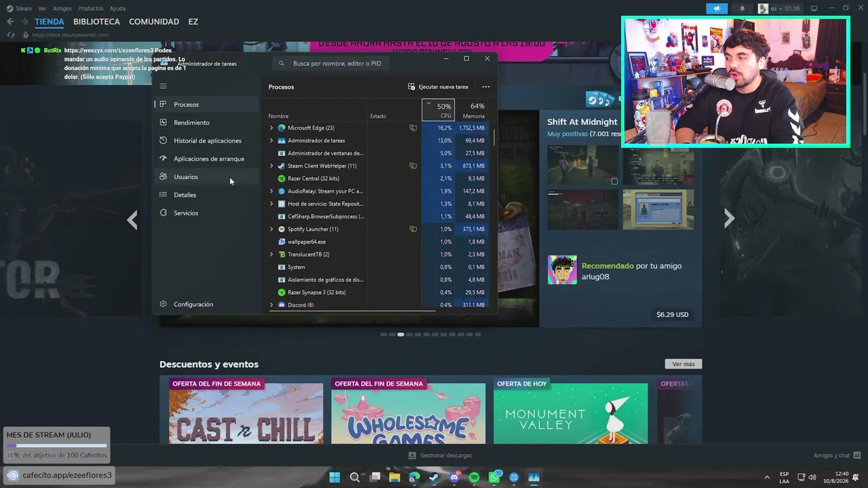Go forward with Steam forward arrow

point(24,22)
